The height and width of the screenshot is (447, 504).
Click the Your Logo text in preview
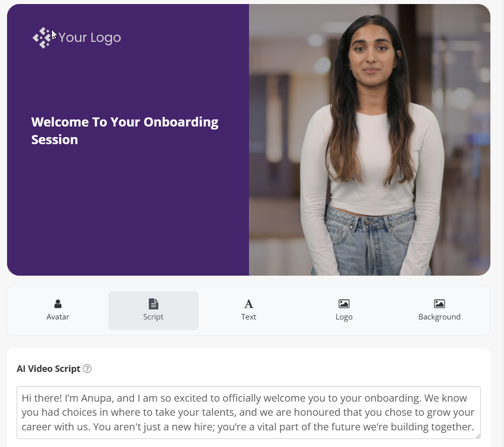point(90,38)
